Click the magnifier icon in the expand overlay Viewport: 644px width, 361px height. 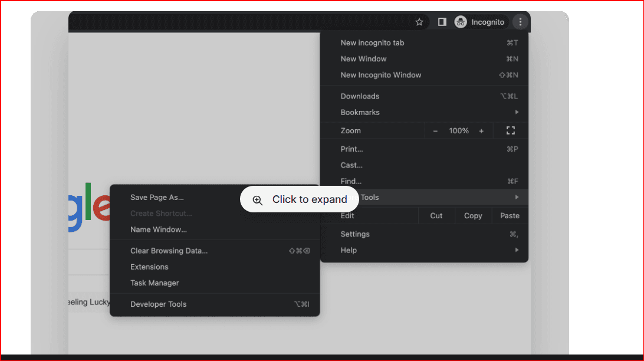(258, 200)
